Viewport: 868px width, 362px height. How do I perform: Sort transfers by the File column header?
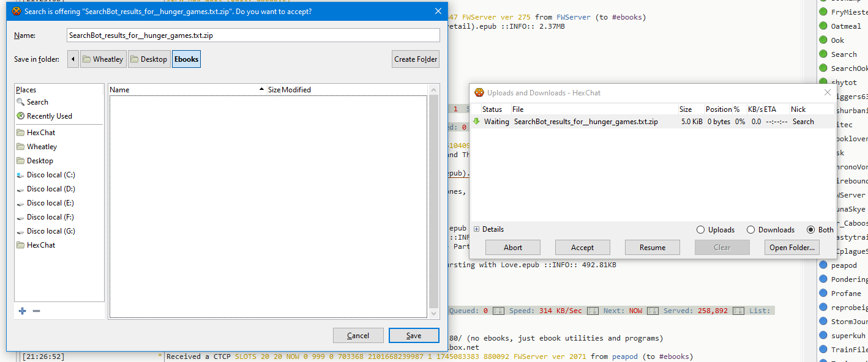pos(595,109)
